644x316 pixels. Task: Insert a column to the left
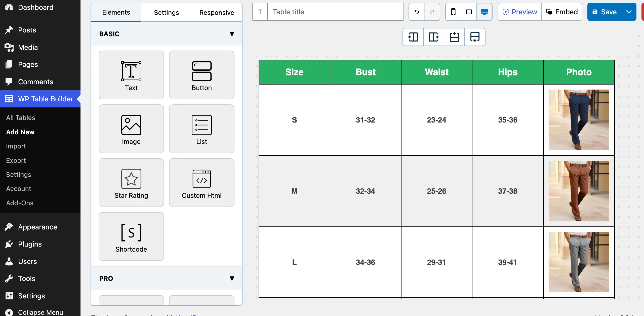click(x=413, y=37)
